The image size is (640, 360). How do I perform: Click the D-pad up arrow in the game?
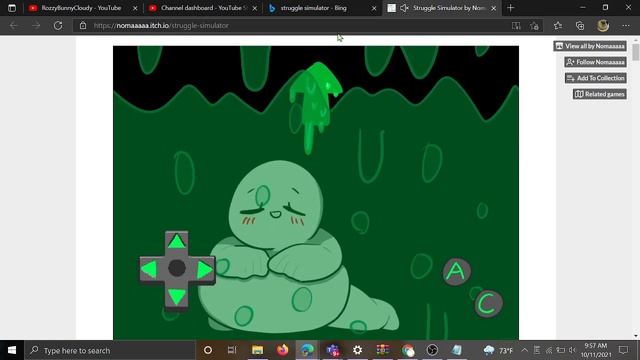click(x=177, y=241)
